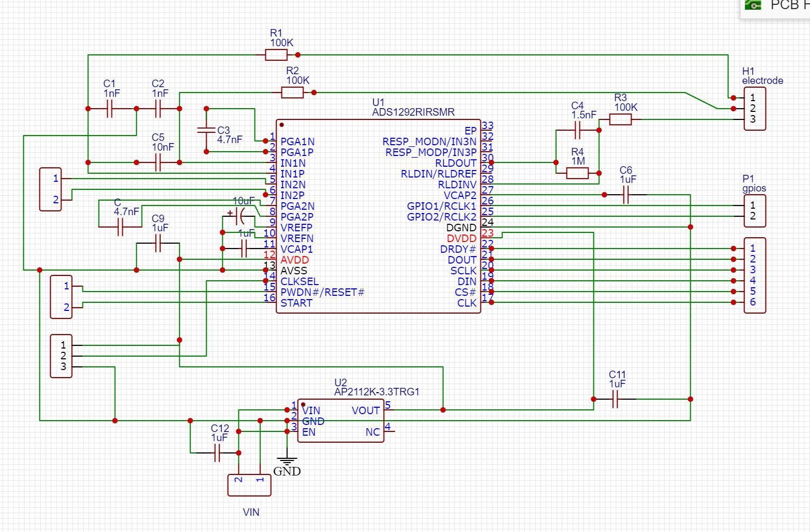Select the R3 100K resistor symbol
Screen dimensions: 810x532
(620, 119)
